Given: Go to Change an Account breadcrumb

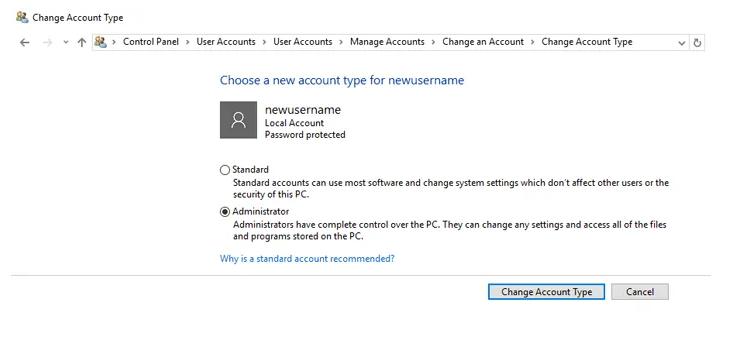Looking at the screenshot, I should pos(483,42).
